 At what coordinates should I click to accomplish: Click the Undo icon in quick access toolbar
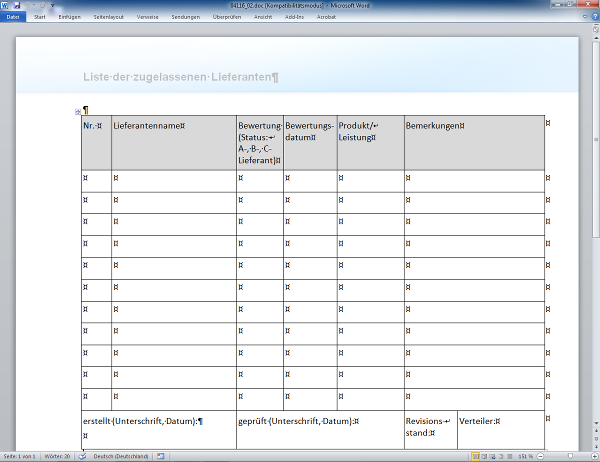29,6
